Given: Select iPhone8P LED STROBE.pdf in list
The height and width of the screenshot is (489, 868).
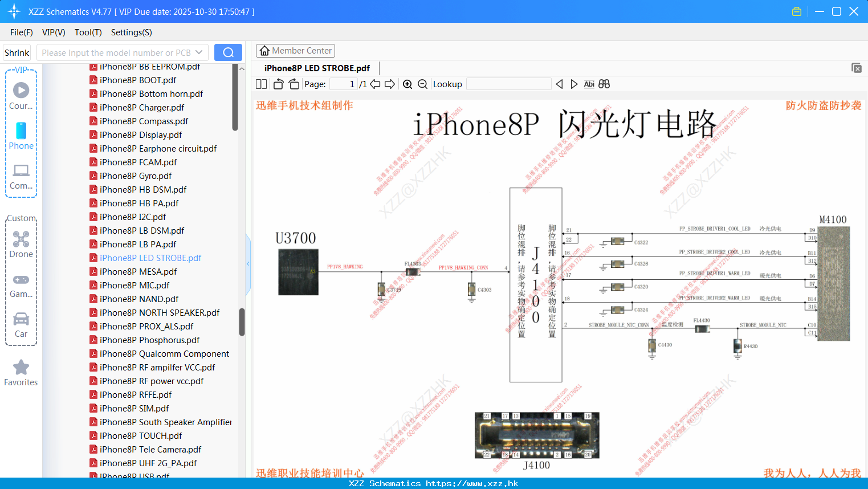Looking at the screenshot, I should [150, 258].
